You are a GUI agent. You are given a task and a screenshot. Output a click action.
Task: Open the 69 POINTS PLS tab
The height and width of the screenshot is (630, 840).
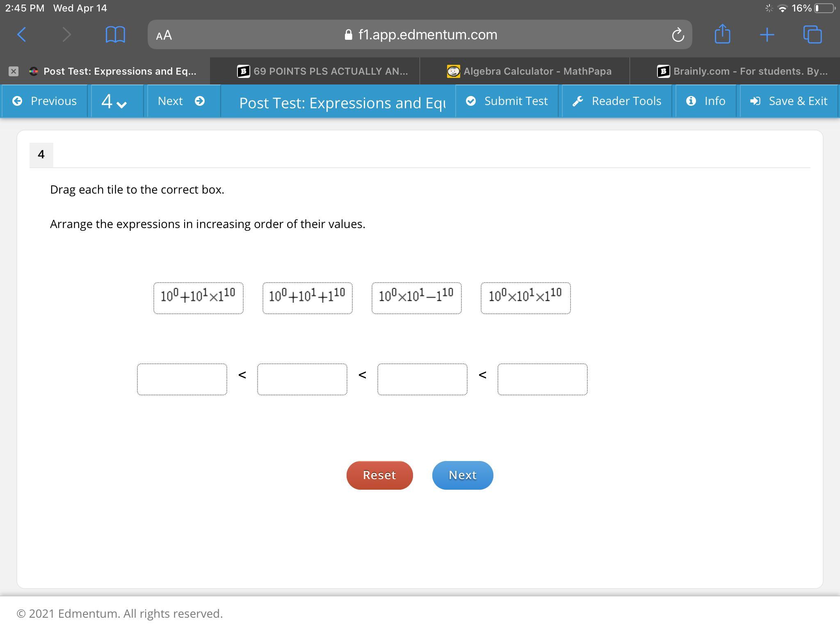coord(322,71)
